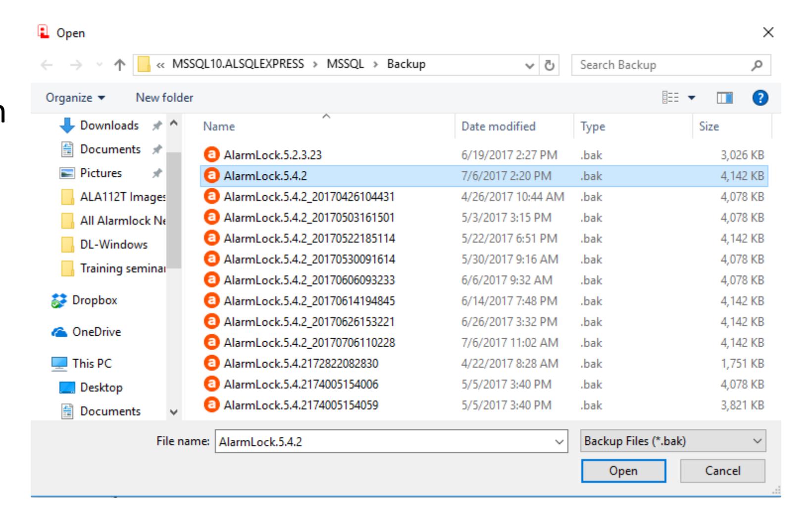Toggle the preview pane button
Screen dimensions: 812x524
pos(724,98)
